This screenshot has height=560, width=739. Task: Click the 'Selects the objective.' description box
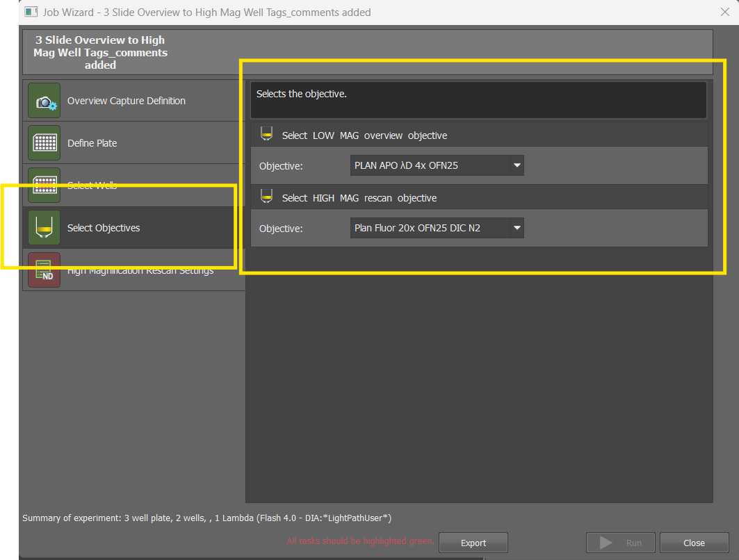478,100
